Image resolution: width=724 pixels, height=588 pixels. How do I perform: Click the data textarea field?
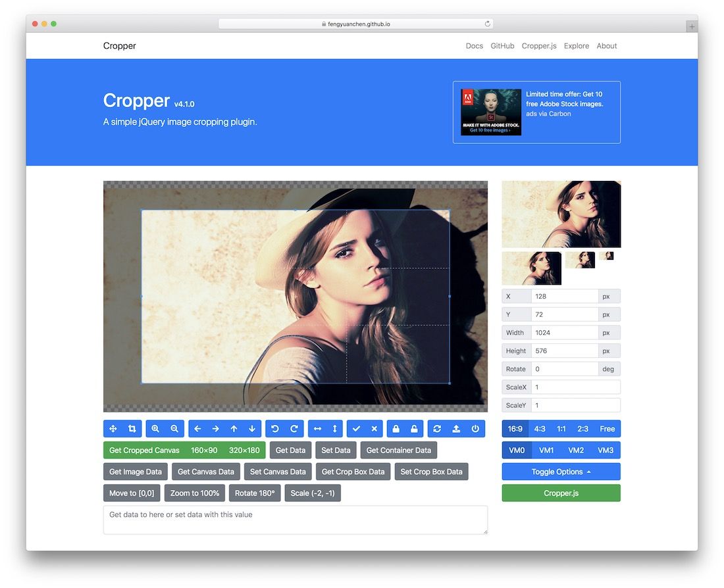pyautogui.click(x=296, y=520)
